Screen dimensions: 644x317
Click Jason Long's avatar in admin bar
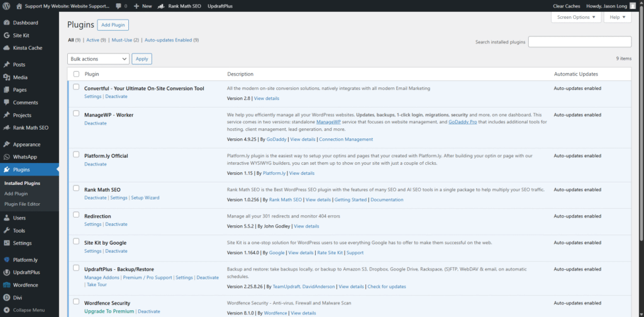click(632, 6)
